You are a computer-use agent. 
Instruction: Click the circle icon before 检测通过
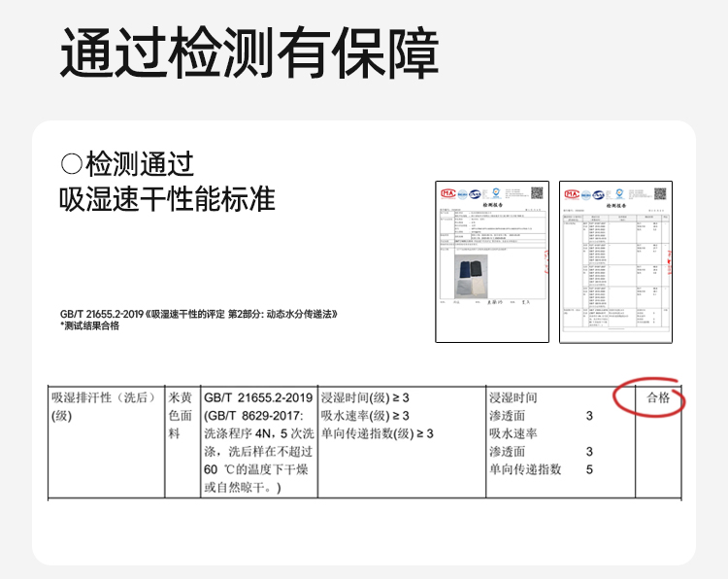pyautogui.click(x=72, y=164)
